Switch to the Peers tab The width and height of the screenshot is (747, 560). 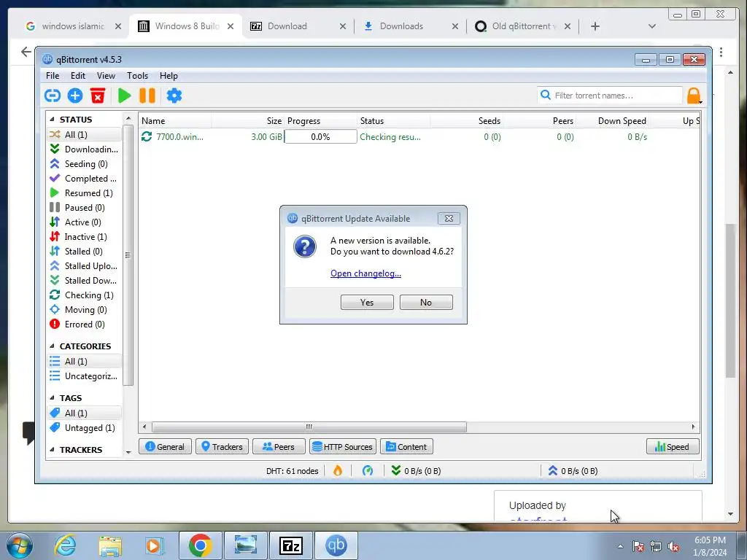coord(279,447)
